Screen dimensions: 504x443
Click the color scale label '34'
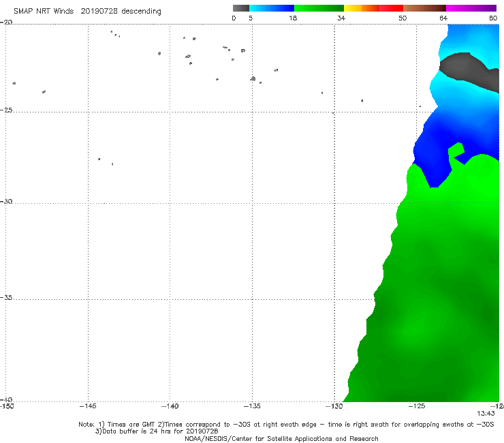click(341, 18)
